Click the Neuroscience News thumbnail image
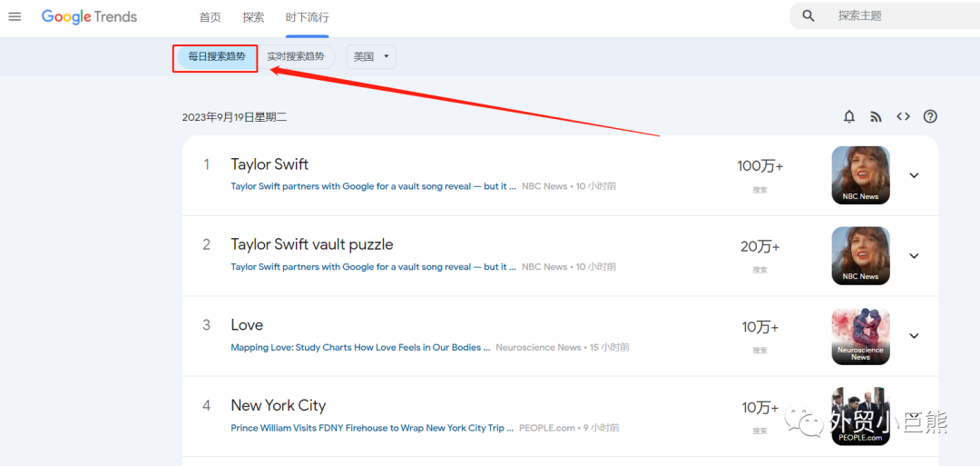 coord(860,336)
